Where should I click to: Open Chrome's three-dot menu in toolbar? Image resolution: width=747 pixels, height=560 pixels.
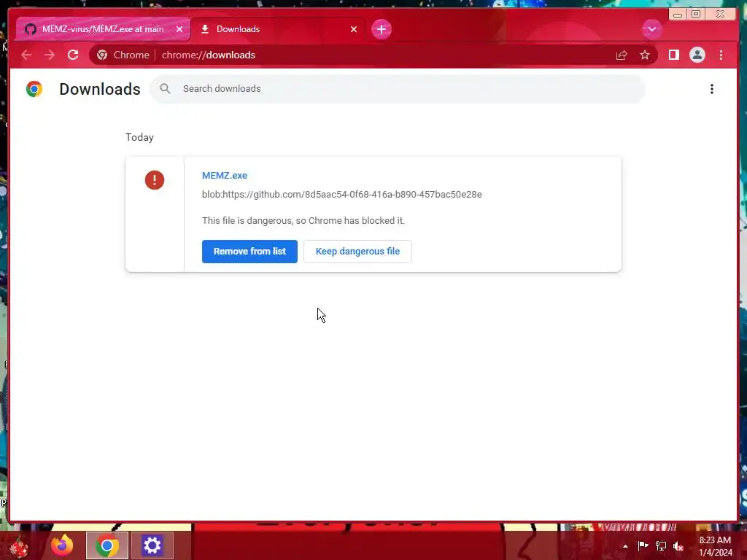[x=721, y=55]
